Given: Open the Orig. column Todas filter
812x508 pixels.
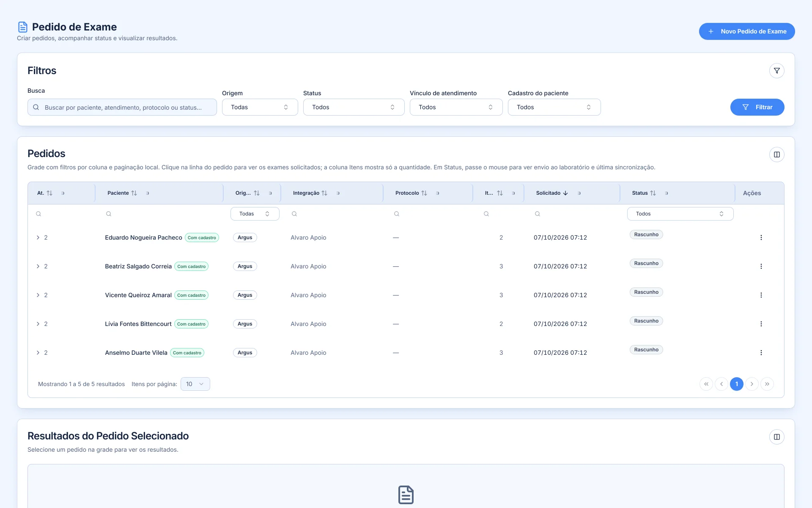Looking at the screenshot, I should [x=255, y=214].
